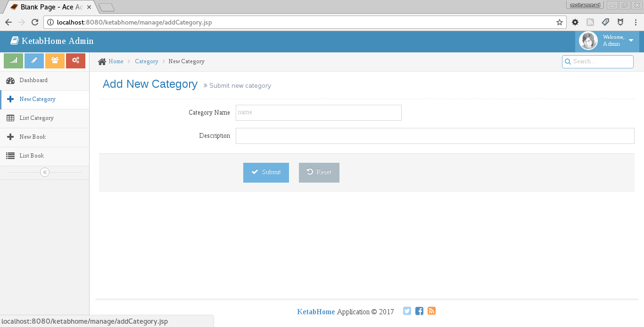Open New Book in the sidebar
The image size is (644, 327).
pos(44,137)
